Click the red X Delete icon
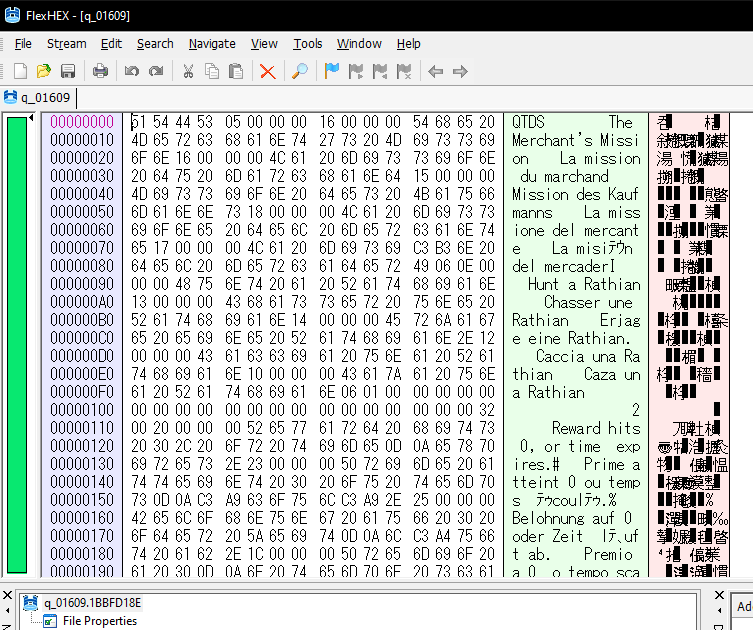The image size is (753, 630). 267,72
